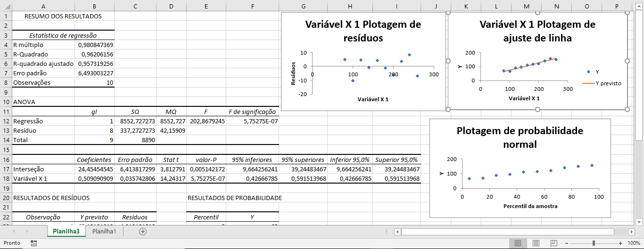Select the 'Percentil' header cell
644x249 pixels.
pyautogui.click(x=206, y=217)
